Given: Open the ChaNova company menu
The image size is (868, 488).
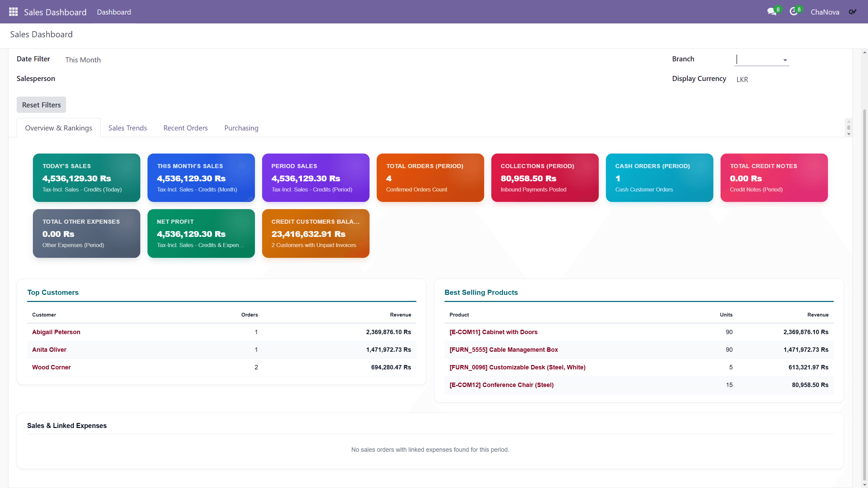Looking at the screenshot, I should [x=825, y=12].
